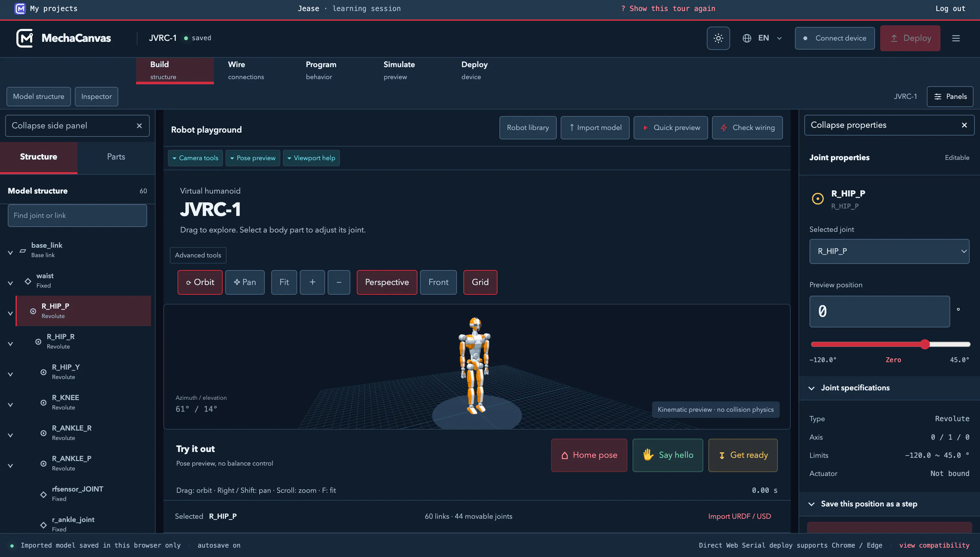Click the Deploy upload button

910,38
